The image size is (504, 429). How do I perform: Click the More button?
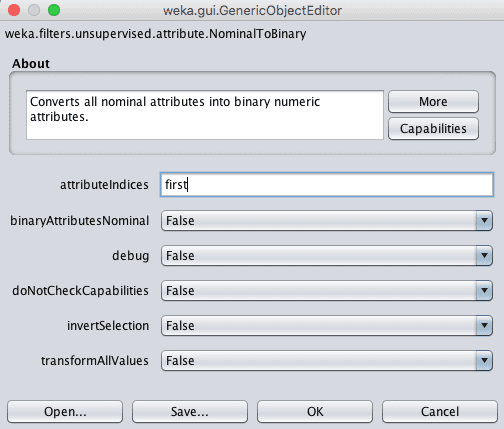tap(433, 101)
